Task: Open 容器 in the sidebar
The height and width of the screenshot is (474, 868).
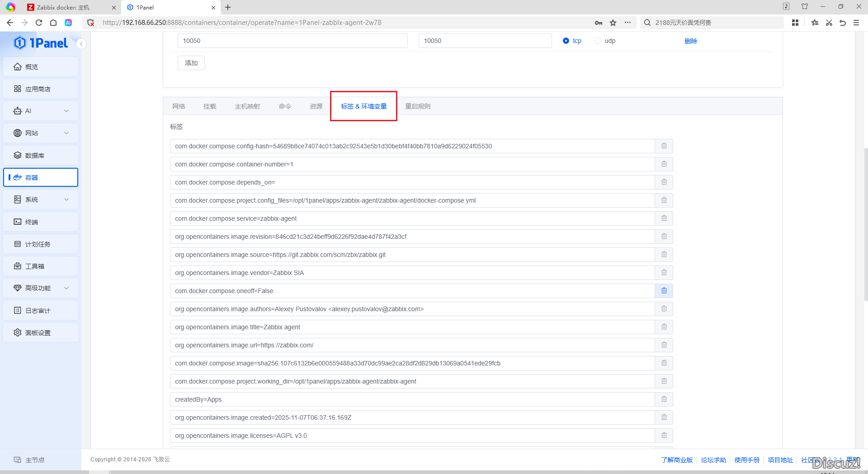Action: (x=41, y=177)
